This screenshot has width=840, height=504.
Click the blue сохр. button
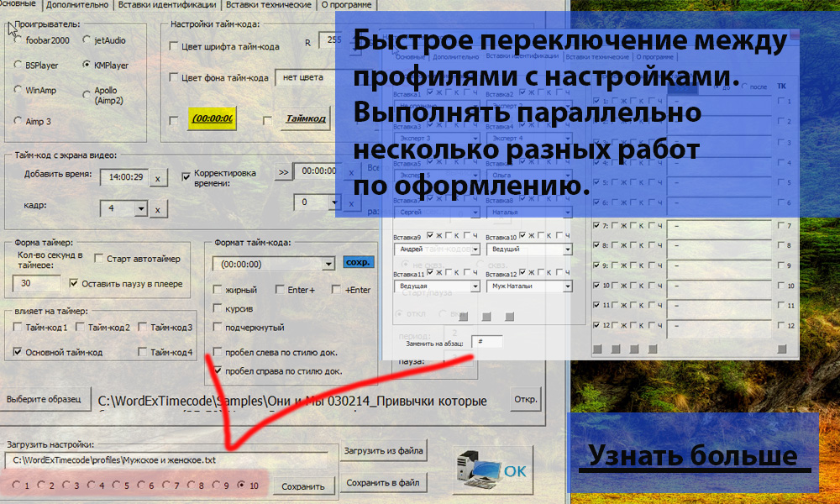(358, 262)
